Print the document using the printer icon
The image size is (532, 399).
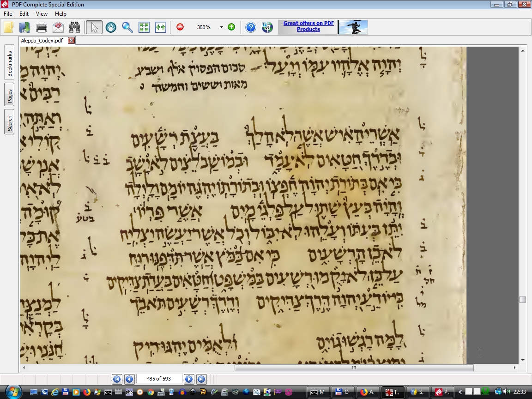click(42, 27)
